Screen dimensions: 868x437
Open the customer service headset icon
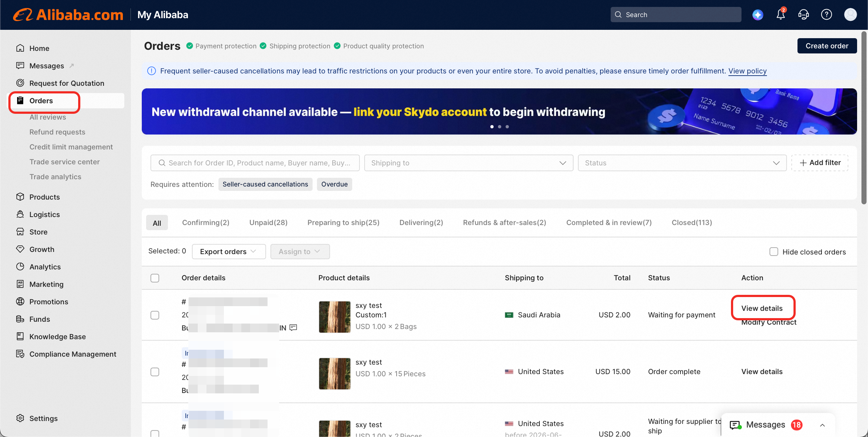point(804,15)
